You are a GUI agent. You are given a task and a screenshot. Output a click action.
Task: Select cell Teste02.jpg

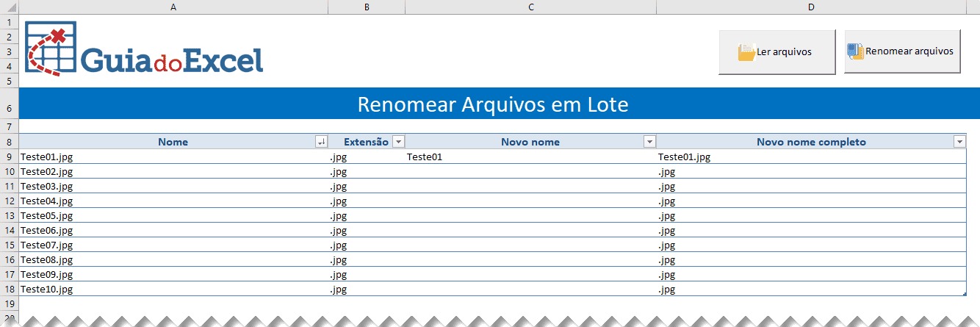point(173,171)
